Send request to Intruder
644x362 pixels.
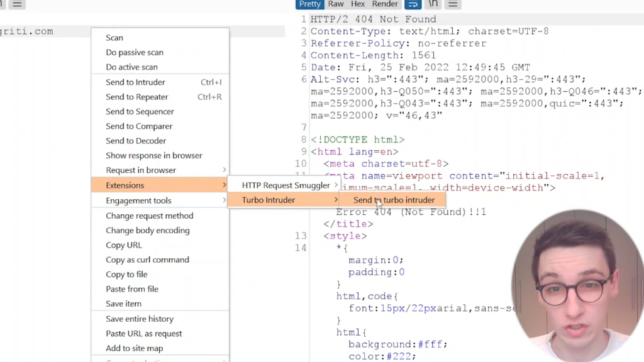160,82
